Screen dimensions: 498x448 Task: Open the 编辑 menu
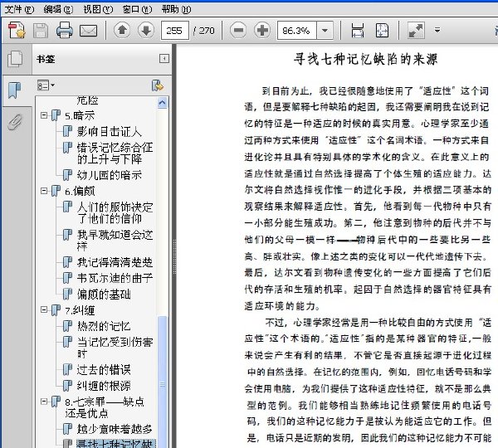(58, 9)
